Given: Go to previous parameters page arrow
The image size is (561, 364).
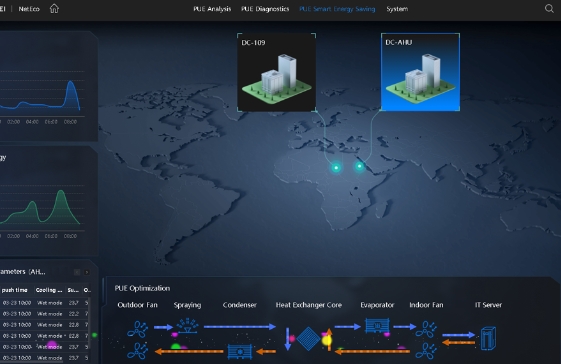Looking at the screenshot, I should pyautogui.click(x=77, y=272).
